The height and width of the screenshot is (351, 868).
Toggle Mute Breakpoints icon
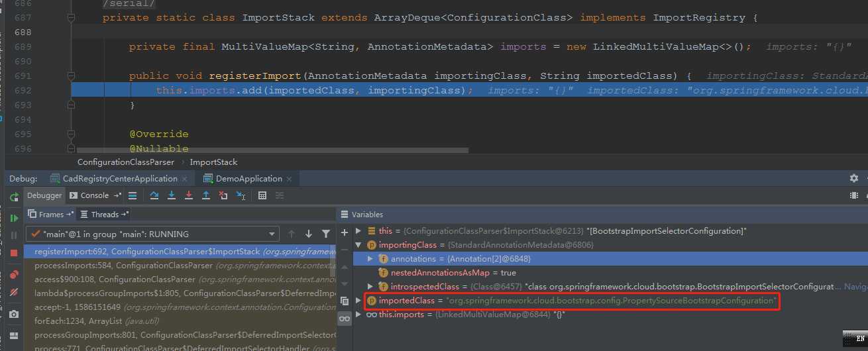(x=14, y=292)
